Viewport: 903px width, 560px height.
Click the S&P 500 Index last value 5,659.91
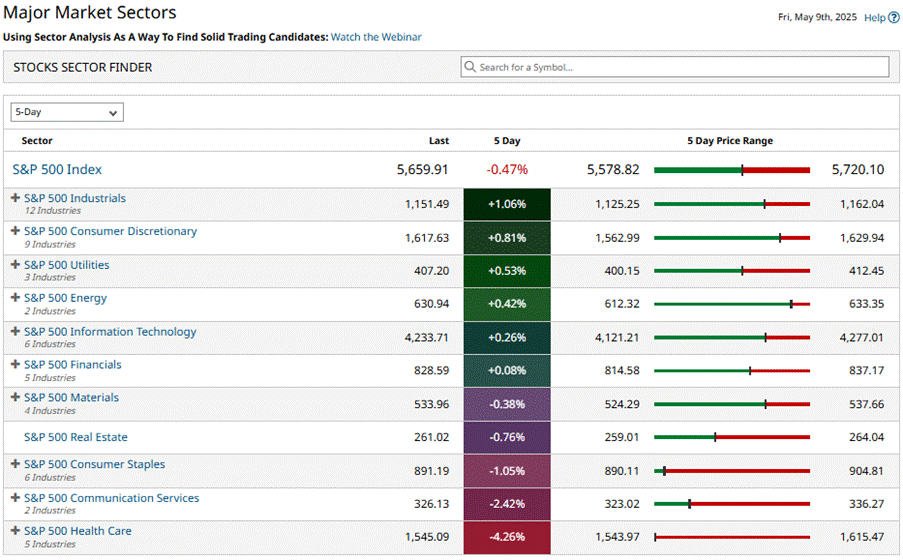pos(422,169)
